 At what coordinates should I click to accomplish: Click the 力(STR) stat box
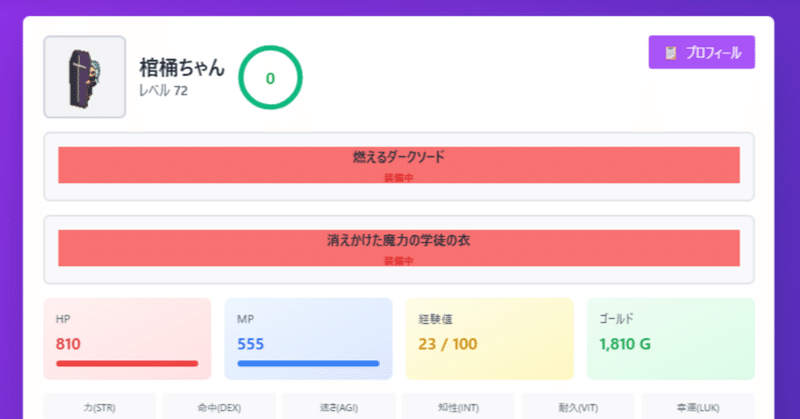click(x=99, y=406)
